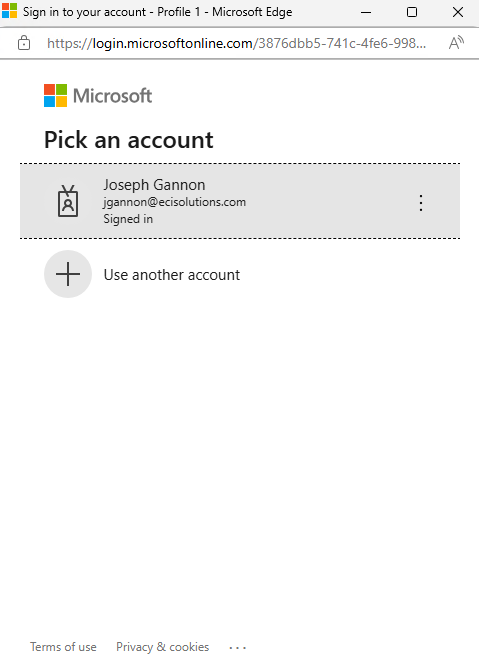
Task: Open the Terms of use link
Action: pyautogui.click(x=63, y=646)
